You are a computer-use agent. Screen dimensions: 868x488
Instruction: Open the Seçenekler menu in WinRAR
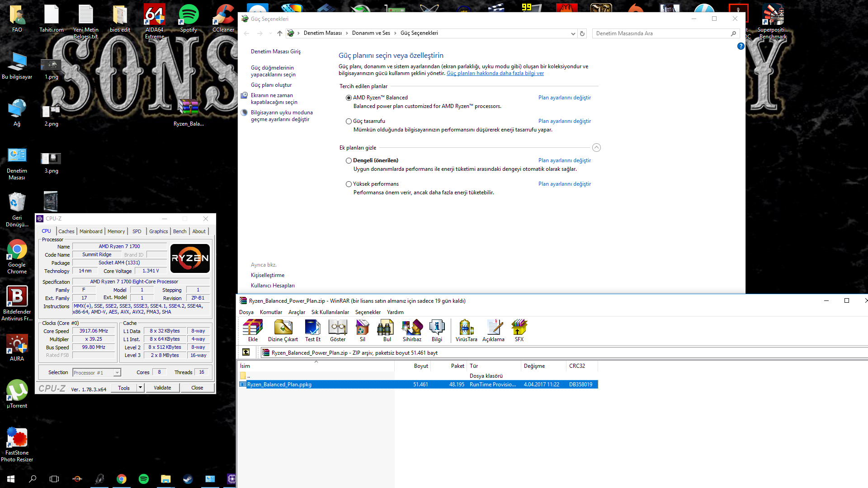[368, 312]
